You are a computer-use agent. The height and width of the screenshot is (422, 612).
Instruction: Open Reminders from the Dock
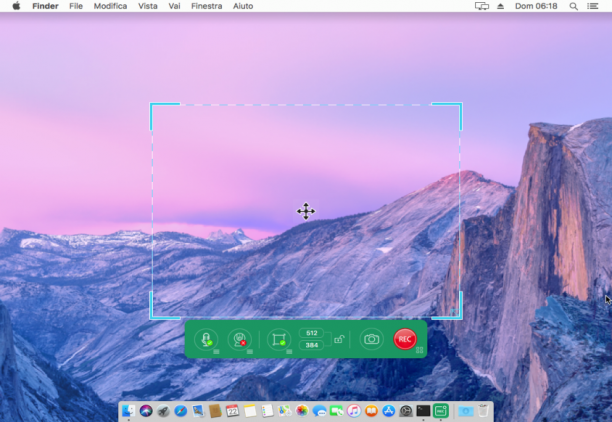(x=267, y=411)
